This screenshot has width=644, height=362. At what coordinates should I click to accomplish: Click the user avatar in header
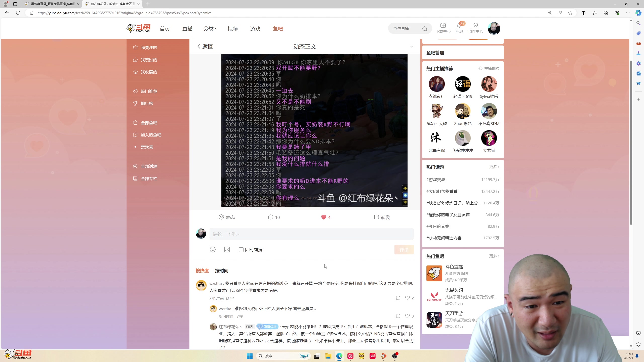tap(494, 28)
